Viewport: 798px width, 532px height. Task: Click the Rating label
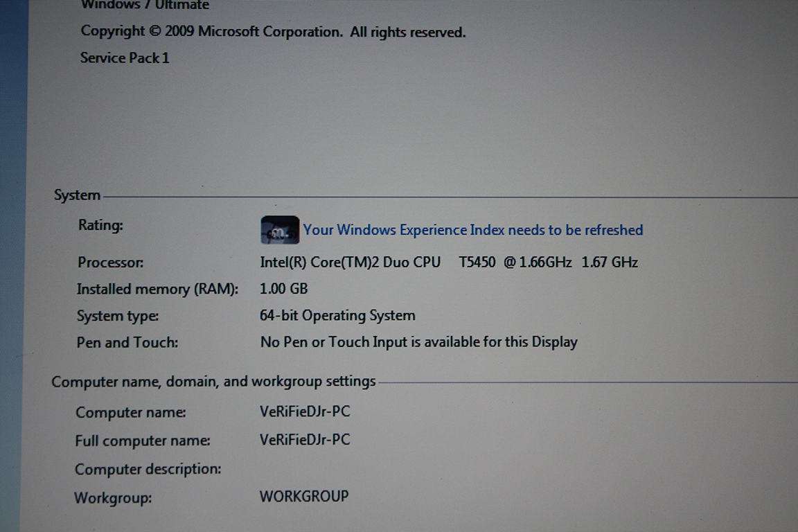point(100,225)
